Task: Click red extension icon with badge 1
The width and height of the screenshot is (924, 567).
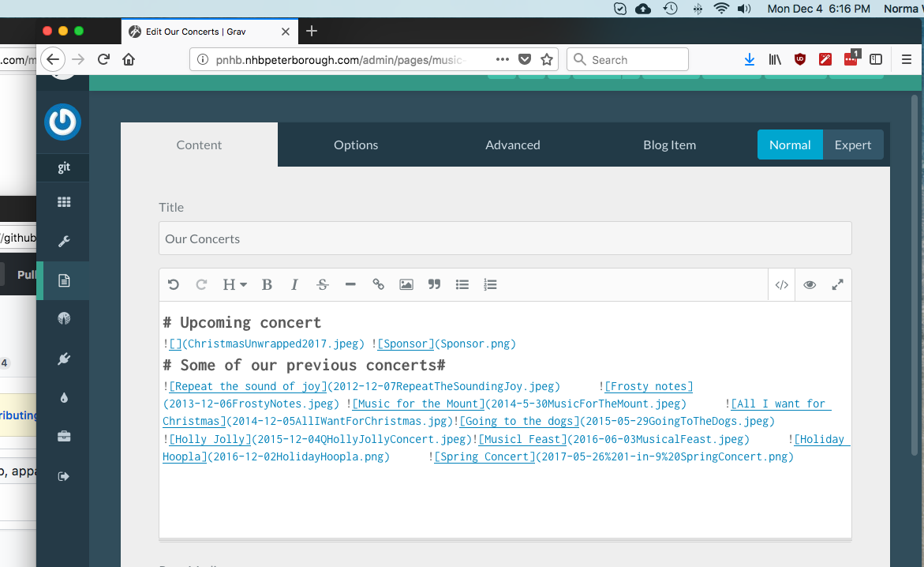Action: tap(851, 58)
